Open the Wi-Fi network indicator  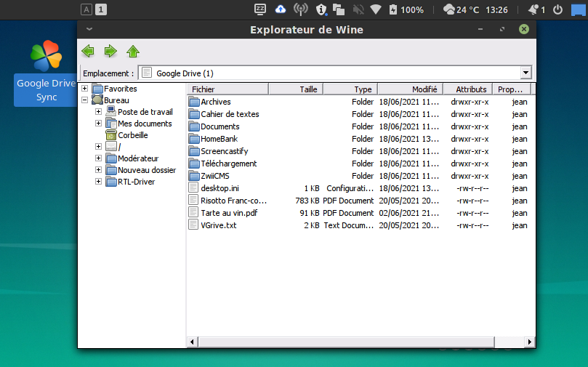click(x=376, y=9)
